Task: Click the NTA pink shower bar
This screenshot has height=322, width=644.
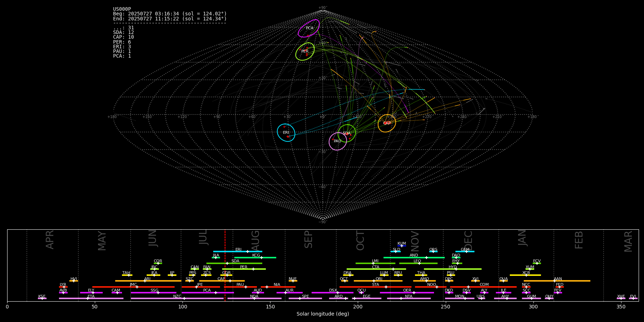Action: (x=409, y=298)
